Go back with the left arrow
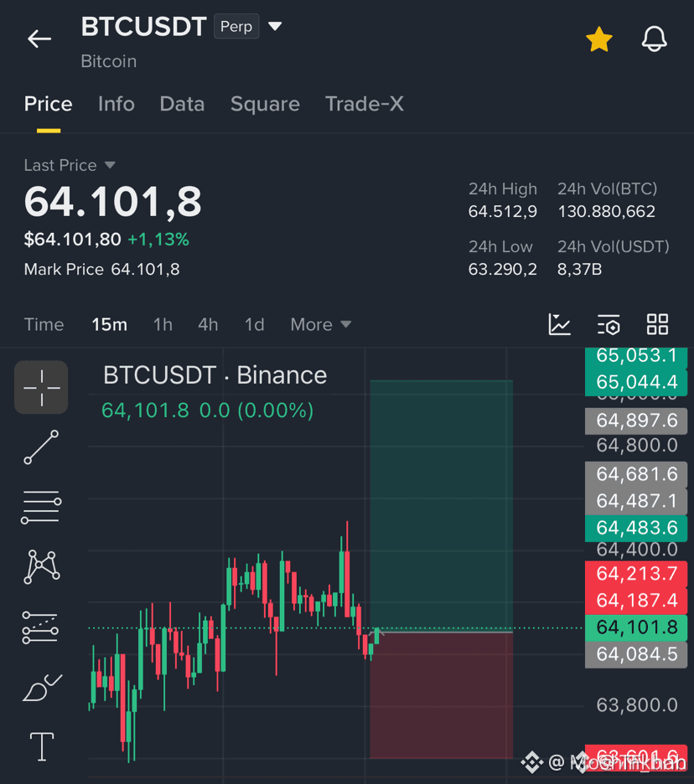This screenshot has height=784, width=694. [x=39, y=39]
